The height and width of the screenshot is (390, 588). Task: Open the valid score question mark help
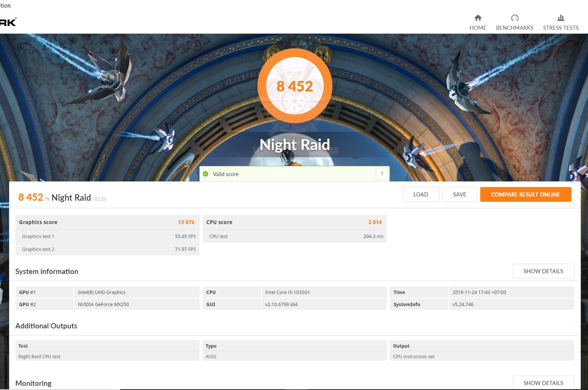[x=382, y=174]
